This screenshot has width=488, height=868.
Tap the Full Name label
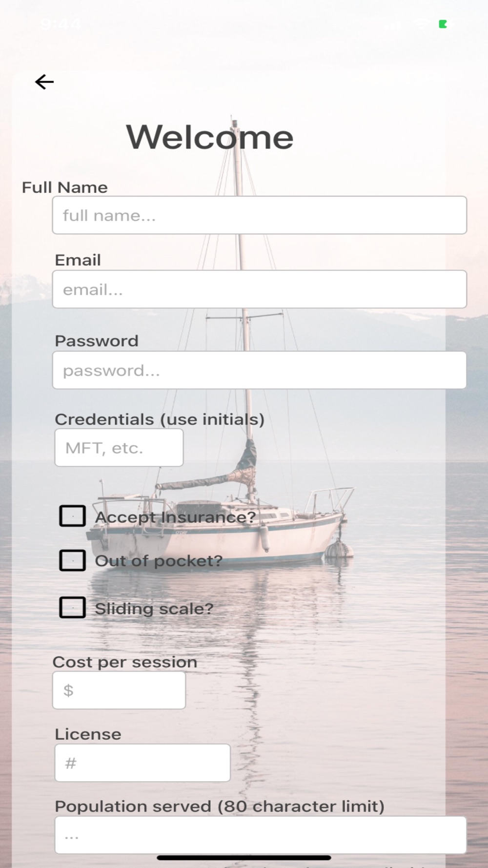[x=65, y=187]
